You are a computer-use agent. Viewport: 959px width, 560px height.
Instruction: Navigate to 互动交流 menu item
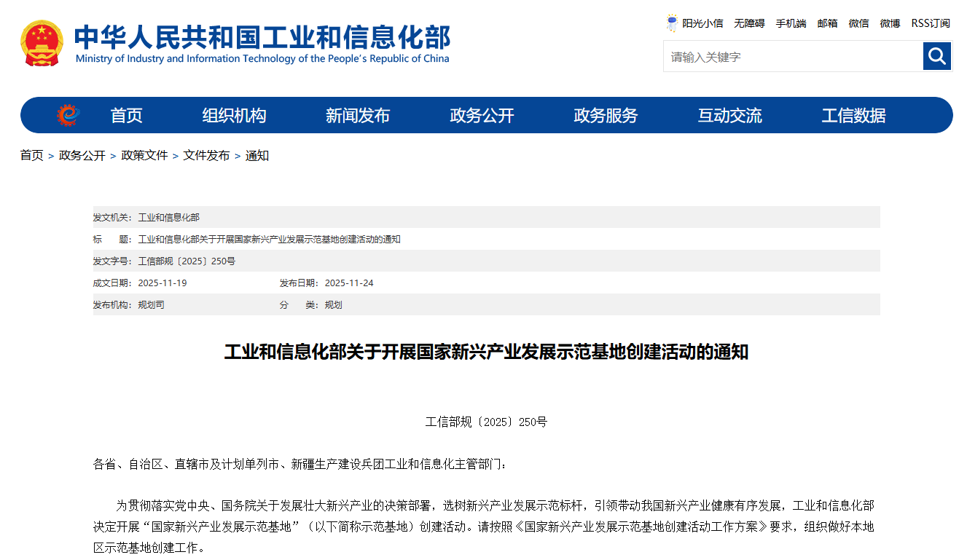pyautogui.click(x=729, y=115)
